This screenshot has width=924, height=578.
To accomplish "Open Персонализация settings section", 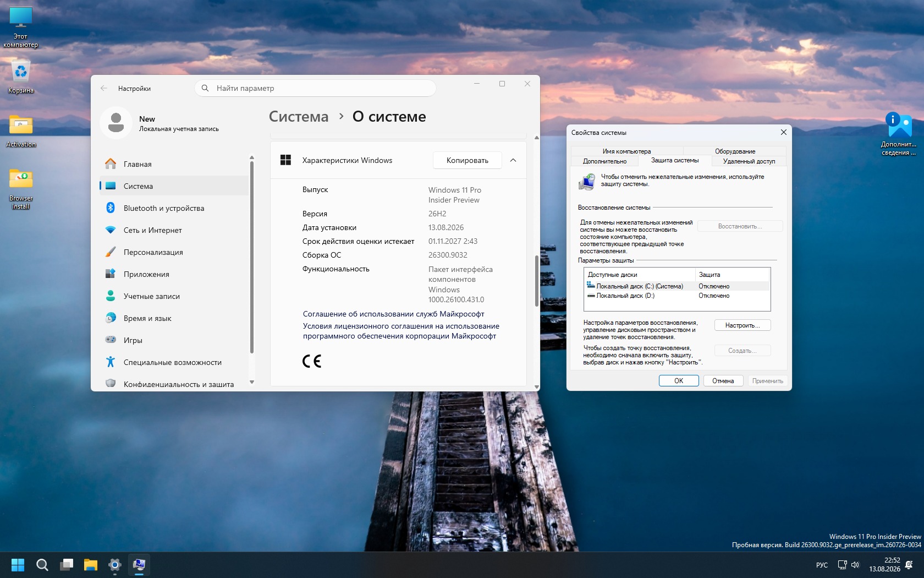I will (174, 252).
